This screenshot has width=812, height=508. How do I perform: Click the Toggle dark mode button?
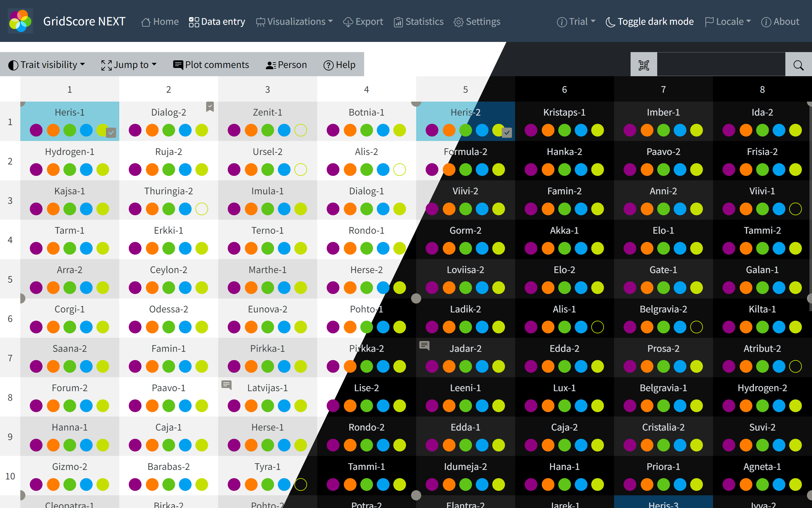tap(650, 22)
